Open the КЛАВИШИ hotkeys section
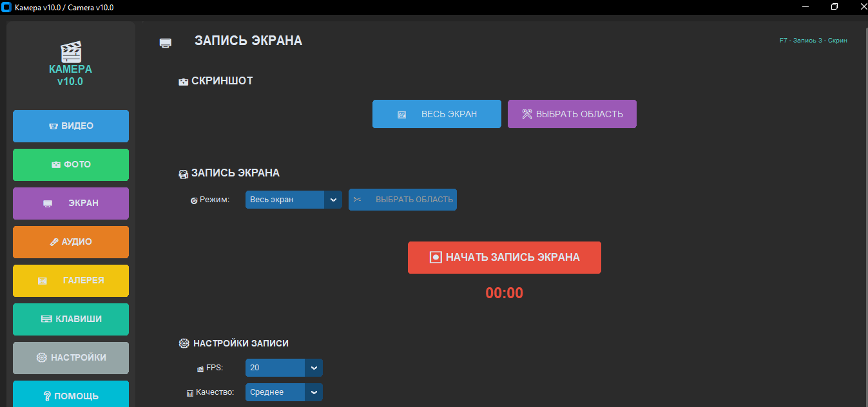This screenshot has height=407, width=868. [71, 319]
